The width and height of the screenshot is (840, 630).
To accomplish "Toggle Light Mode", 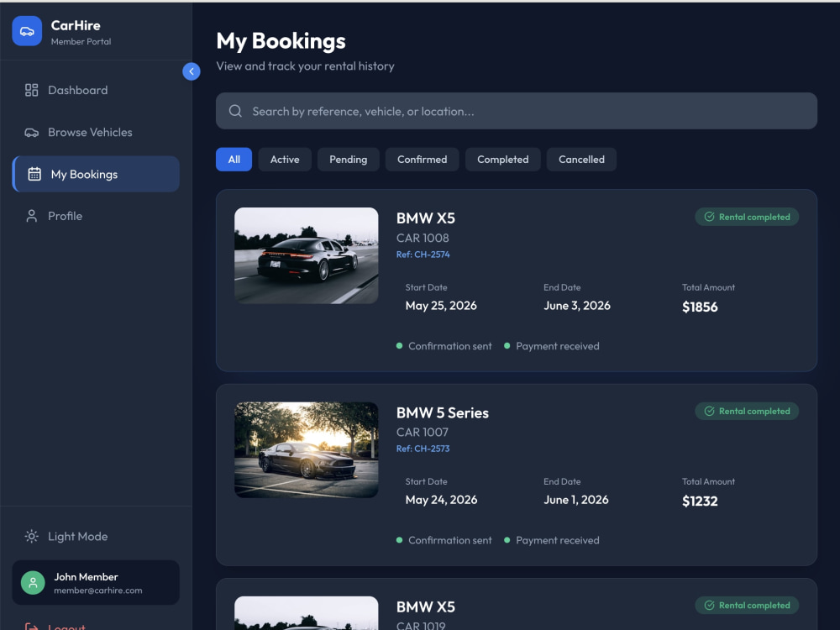I will click(x=96, y=536).
